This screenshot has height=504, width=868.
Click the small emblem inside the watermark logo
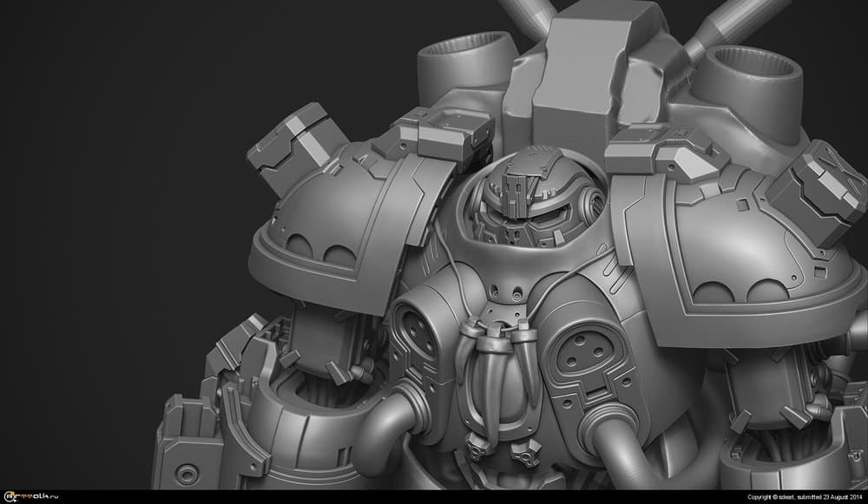9,496
